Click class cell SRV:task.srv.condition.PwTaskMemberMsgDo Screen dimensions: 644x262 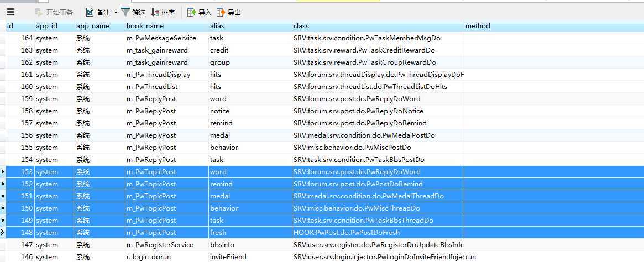coord(378,38)
